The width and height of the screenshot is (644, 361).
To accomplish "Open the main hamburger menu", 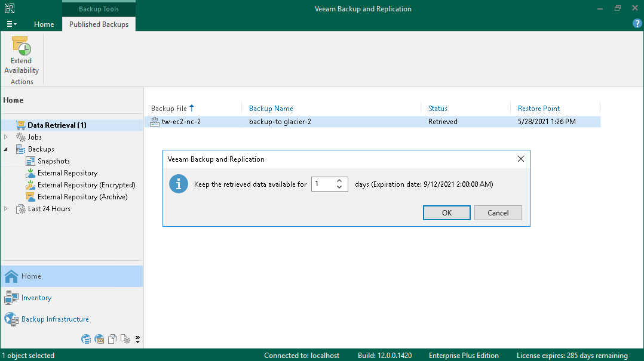I will tap(11, 24).
